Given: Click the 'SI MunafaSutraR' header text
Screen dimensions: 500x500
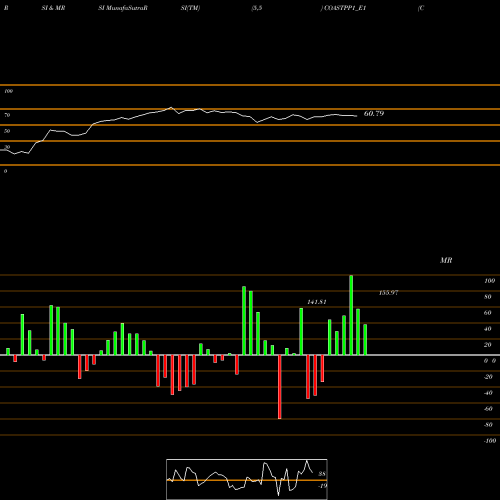Looking at the screenshot, I should tap(123, 8).
